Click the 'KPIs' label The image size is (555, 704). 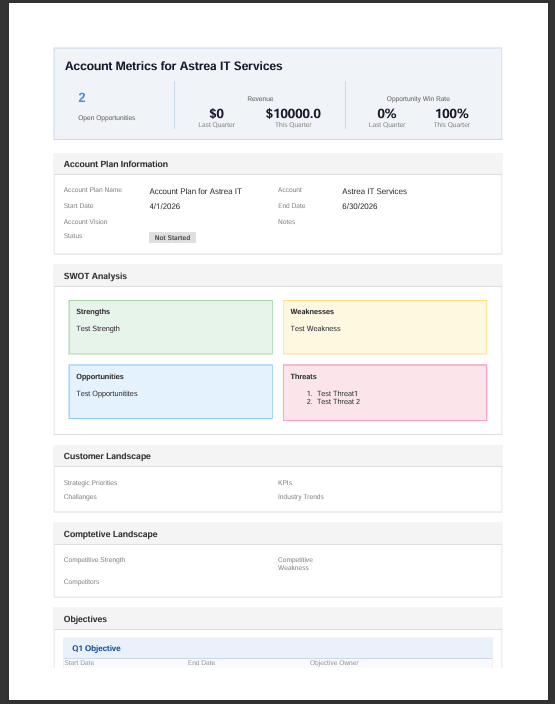pos(285,483)
